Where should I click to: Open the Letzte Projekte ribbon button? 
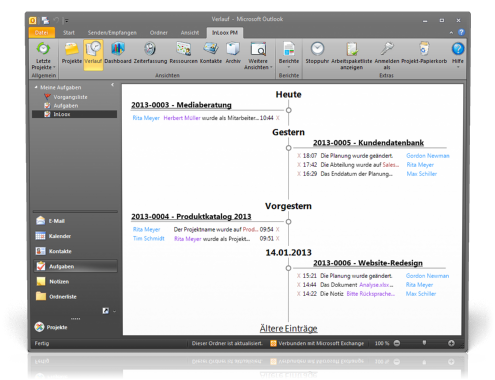(x=43, y=56)
